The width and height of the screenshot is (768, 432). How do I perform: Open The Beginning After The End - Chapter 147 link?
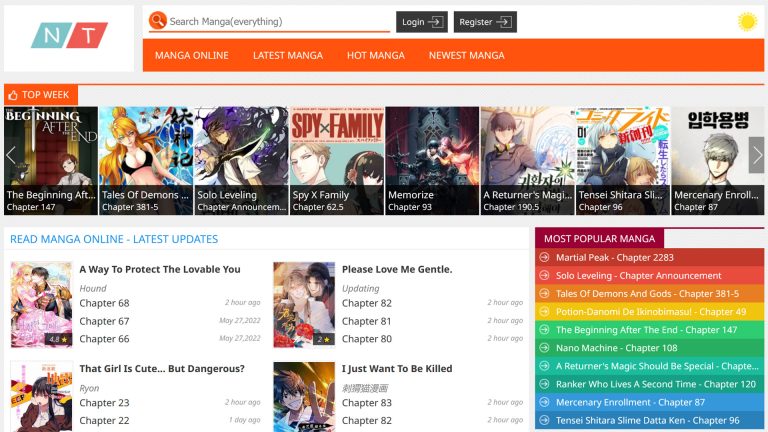click(646, 330)
